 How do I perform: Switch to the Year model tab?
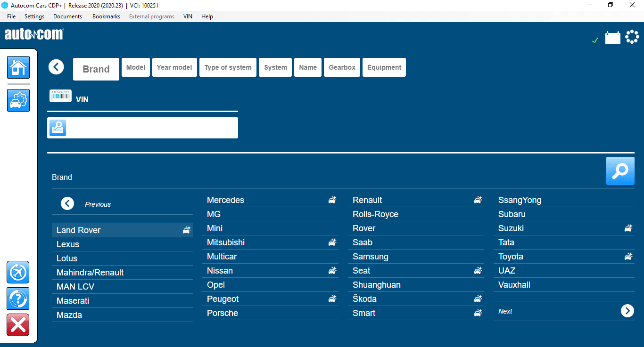tap(174, 67)
